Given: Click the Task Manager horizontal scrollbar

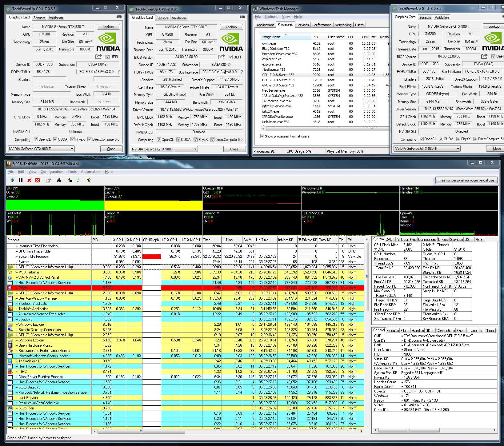Looking at the screenshot, I should [324, 129].
